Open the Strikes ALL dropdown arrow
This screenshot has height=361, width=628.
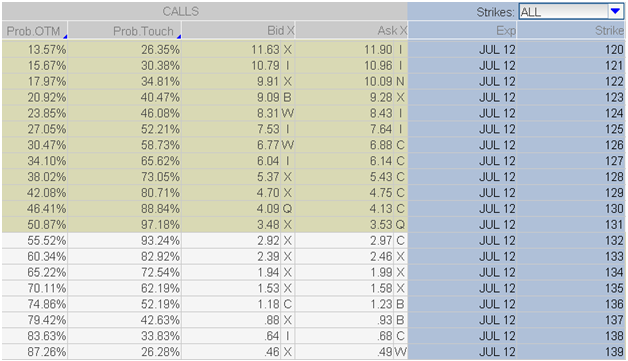(615, 12)
